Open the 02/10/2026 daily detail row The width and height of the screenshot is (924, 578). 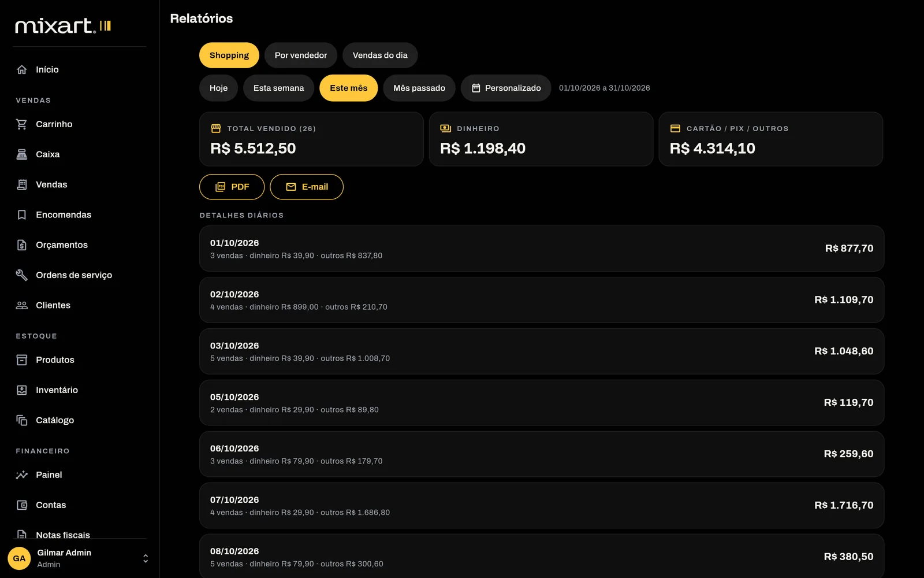coord(542,300)
